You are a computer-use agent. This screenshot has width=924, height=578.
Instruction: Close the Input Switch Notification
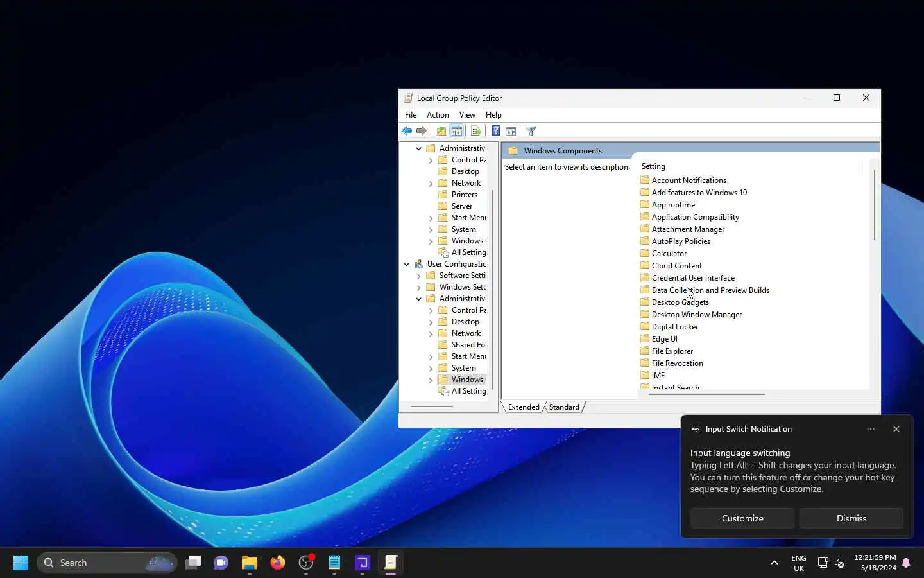[x=896, y=429]
